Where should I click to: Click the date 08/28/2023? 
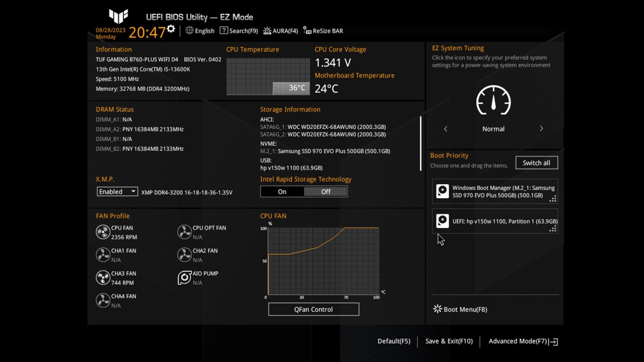(x=111, y=30)
